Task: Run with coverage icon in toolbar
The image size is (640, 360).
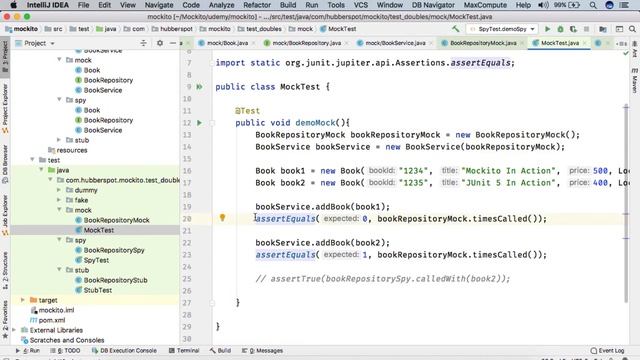Action: click(x=573, y=29)
